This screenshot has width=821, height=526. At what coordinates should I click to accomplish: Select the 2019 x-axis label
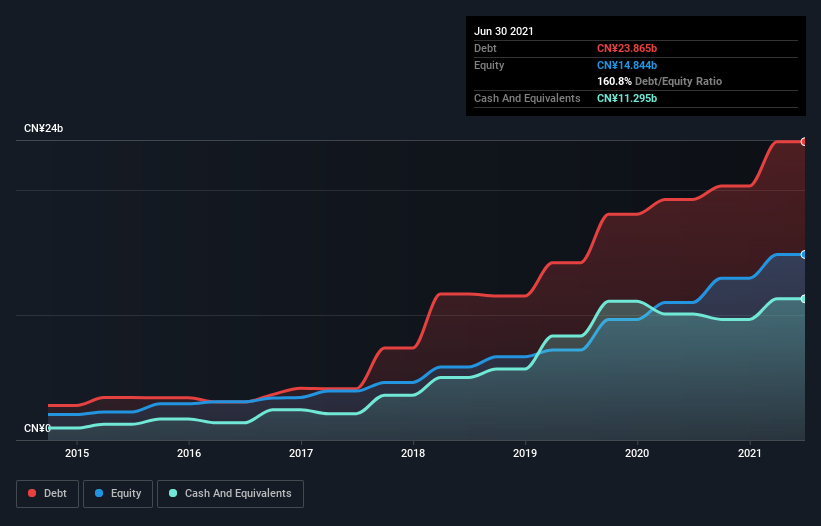coord(525,453)
